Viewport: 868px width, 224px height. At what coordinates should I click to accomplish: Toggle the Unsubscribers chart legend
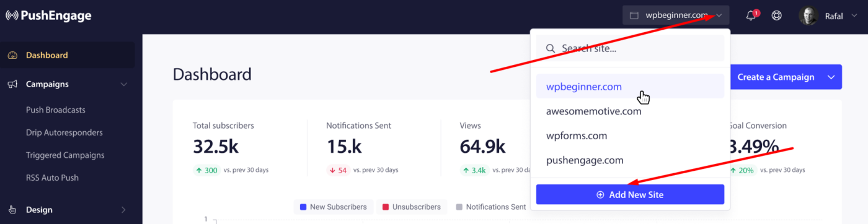pos(411,207)
